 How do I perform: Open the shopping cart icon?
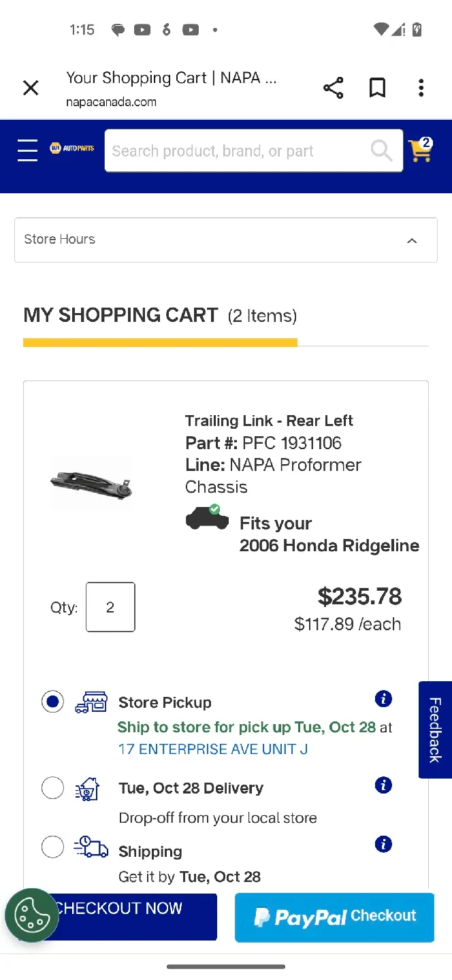point(420,150)
